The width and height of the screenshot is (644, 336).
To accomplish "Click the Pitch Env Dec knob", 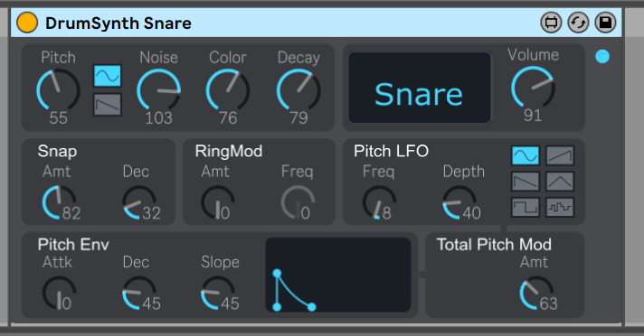I will [x=139, y=293].
